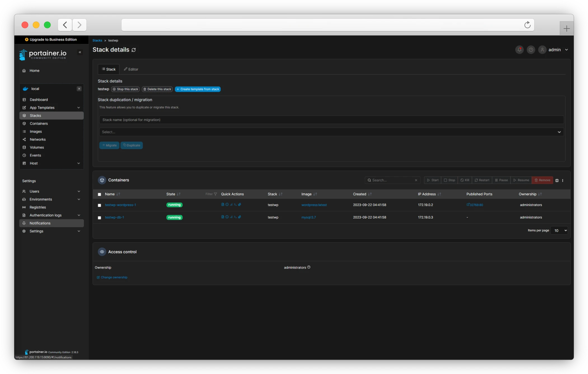
Task: Select the testwp-wordpress-1 container checkbox
Action: pyautogui.click(x=99, y=205)
